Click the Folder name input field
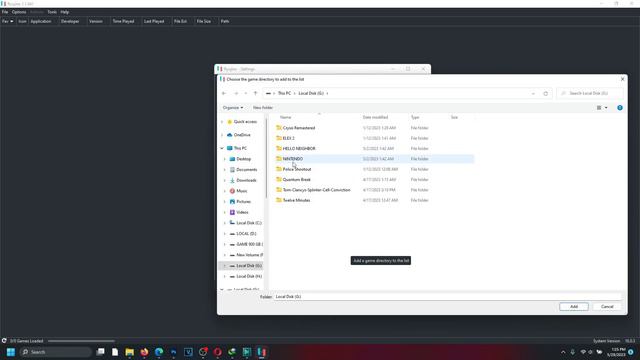 point(448,297)
